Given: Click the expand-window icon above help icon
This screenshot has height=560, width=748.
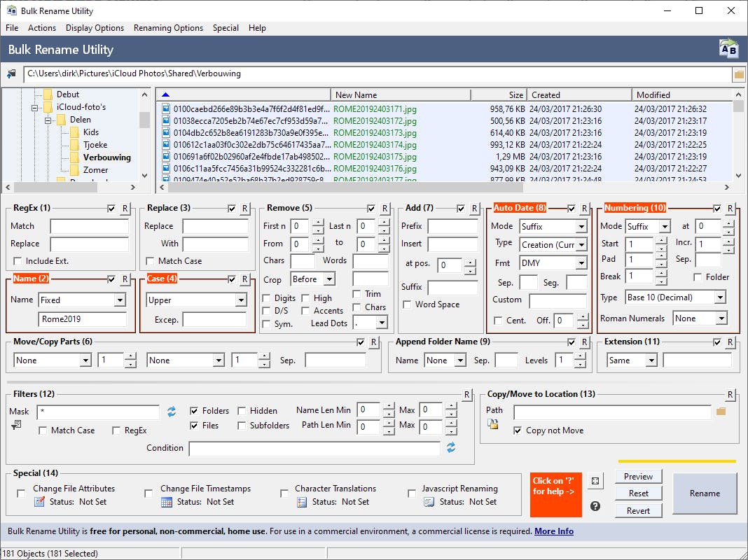Looking at the screenshot, I should [x=595, y=481].
